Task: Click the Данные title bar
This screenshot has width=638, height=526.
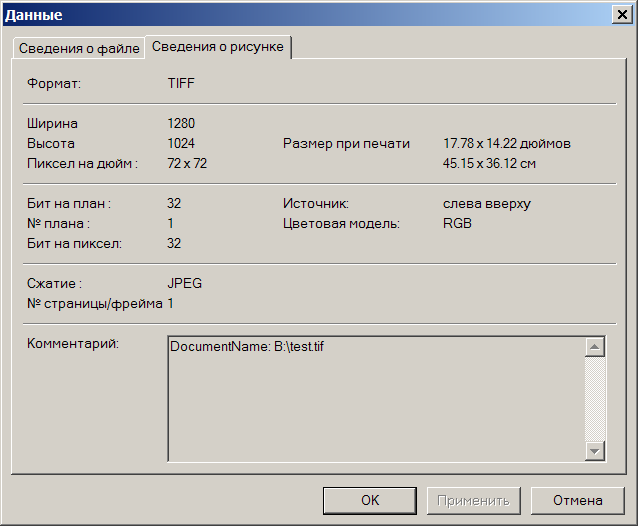Action: [300, 15]
